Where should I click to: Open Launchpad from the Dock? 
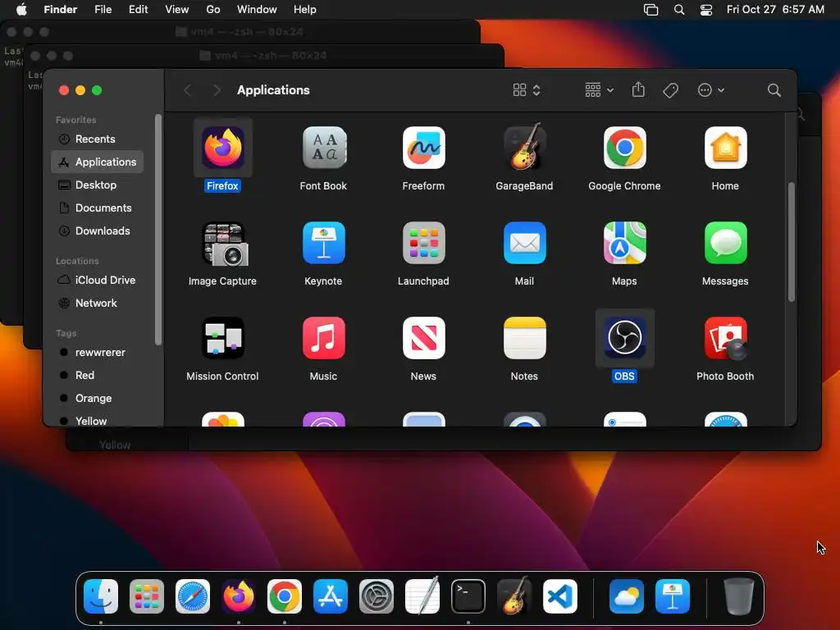pos(146,596)
